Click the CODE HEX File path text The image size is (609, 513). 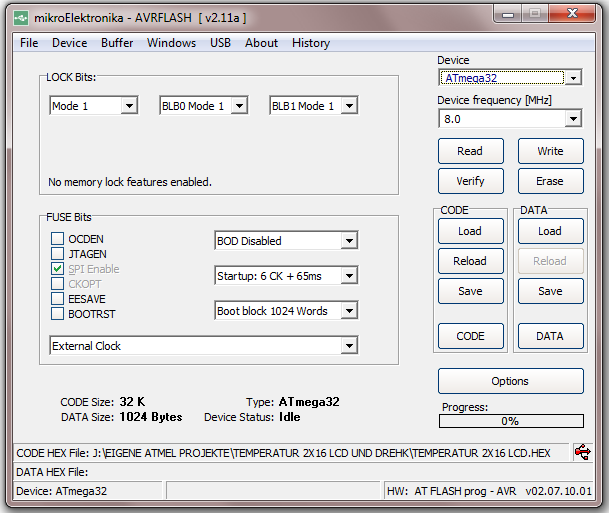point(283,453)
